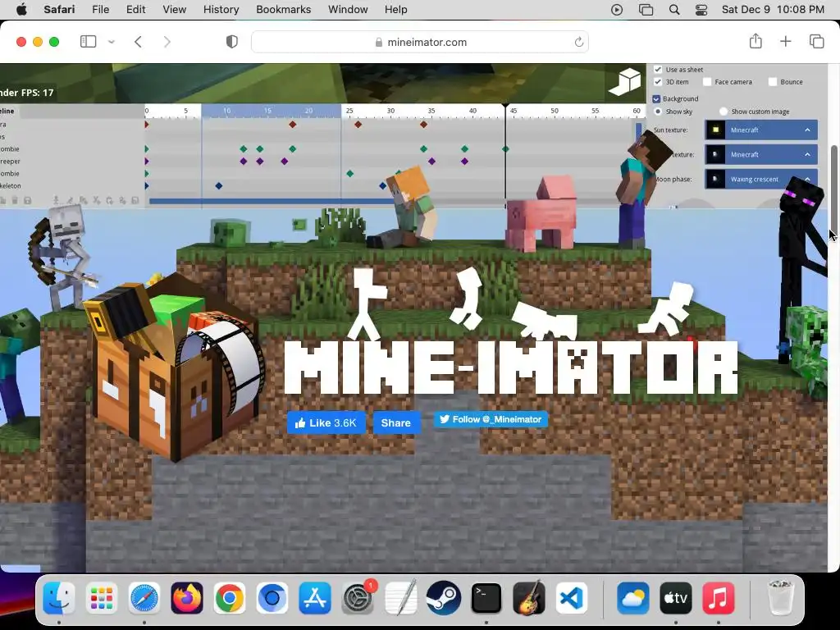840x630 pixels.
Task: Open the Safari application menu
Action: [x=59, y=10]
